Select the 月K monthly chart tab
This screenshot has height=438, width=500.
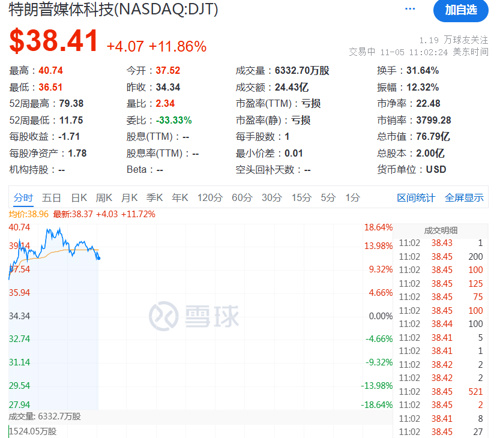(x=129, y=198)
